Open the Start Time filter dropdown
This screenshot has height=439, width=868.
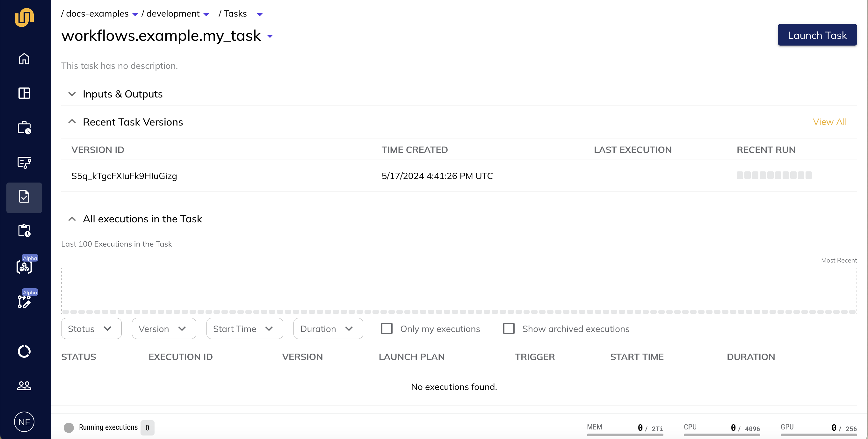pyautogui.click(x=243, y=329)
